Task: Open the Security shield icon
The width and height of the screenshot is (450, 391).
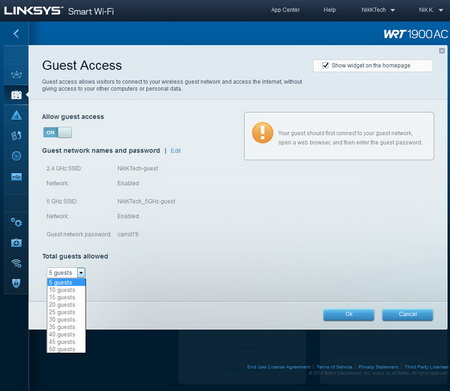Action: pyautogui.click(x=16, y=283)
